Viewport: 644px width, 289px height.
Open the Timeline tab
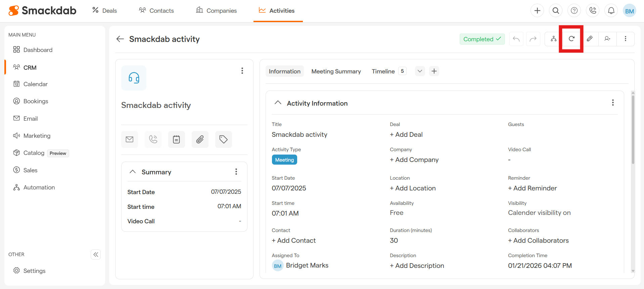pyautogui.click(x=383, y=71)
